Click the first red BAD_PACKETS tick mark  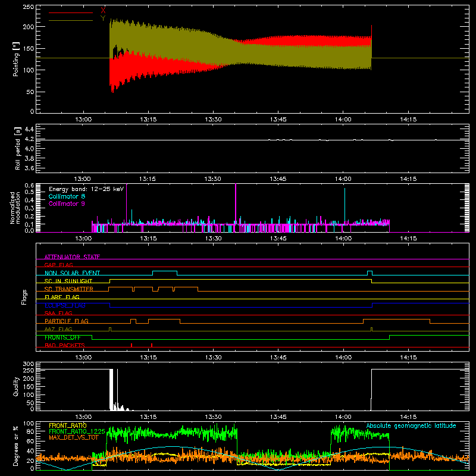point(131,345)
